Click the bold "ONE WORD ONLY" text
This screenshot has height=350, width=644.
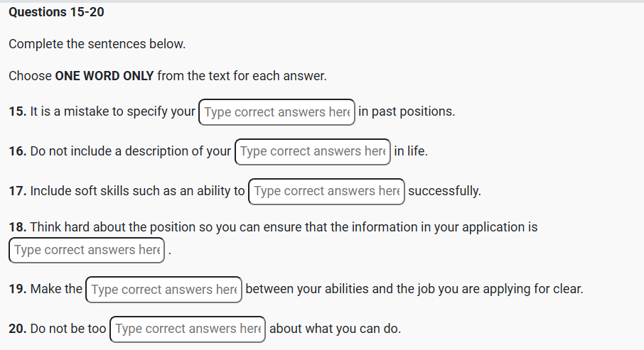[x=104, y=76]
